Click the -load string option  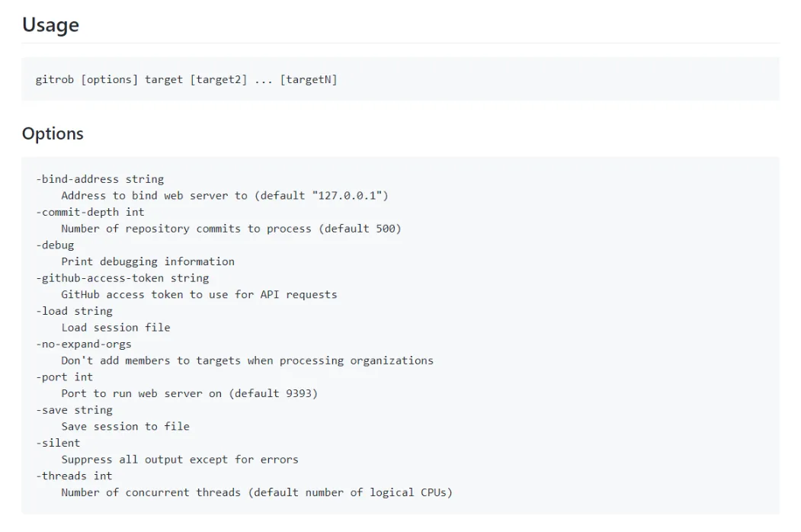click(x=74, y=311)
